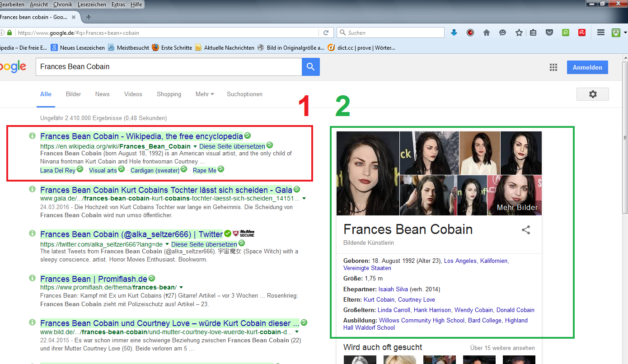Switch to the Shopping search tab

pos(169,94)
